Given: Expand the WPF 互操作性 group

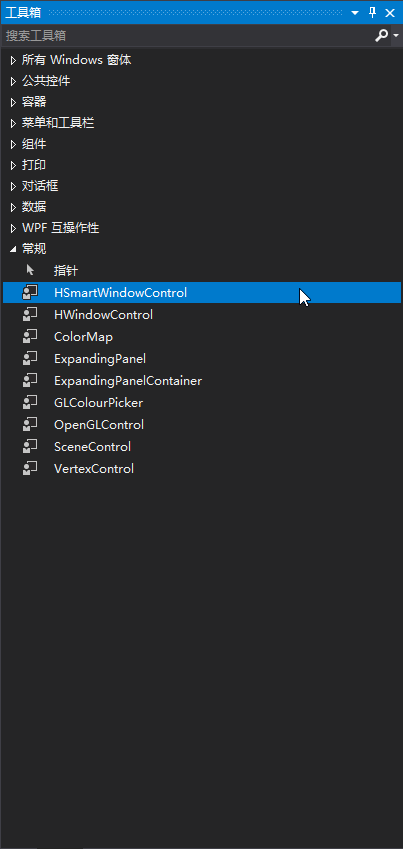Looking at the screenshot, I should click(x=14, y=228).
